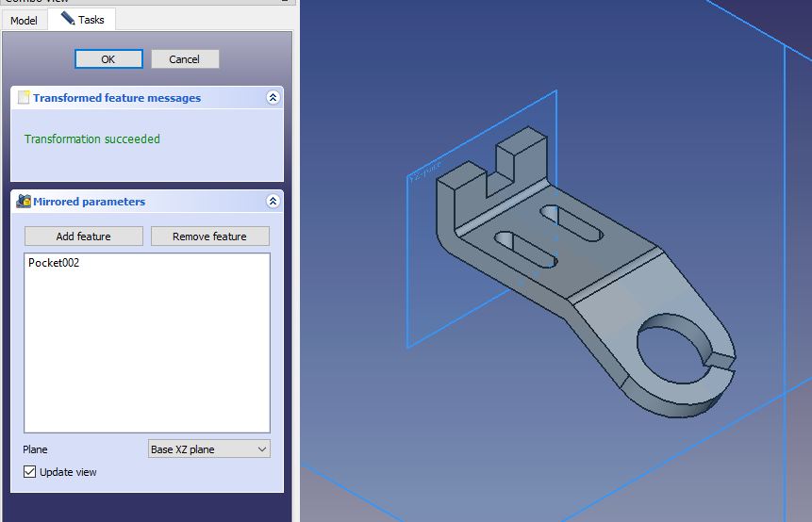The width and height of the screenshot is (812, 522).
Task: Click the notched block atop the bracket
Action: point(519,157)
